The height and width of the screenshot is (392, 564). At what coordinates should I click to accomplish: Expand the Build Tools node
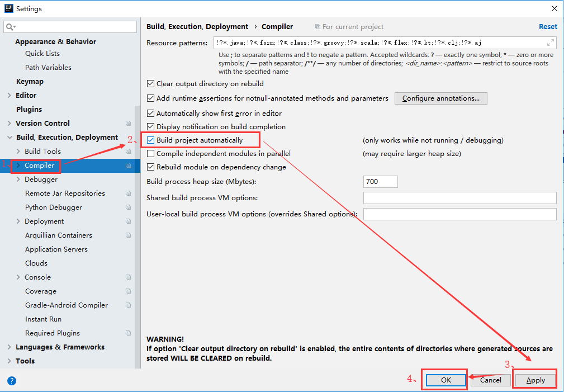click(x=18, y=152)
